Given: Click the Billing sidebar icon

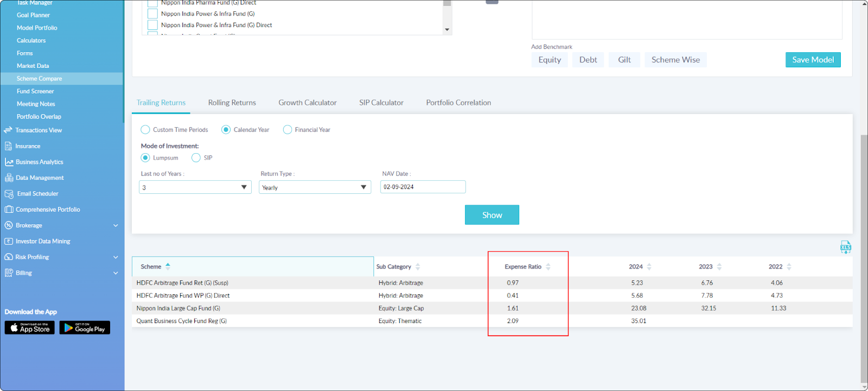Looking at the screenshot, I should pos(9,273).
